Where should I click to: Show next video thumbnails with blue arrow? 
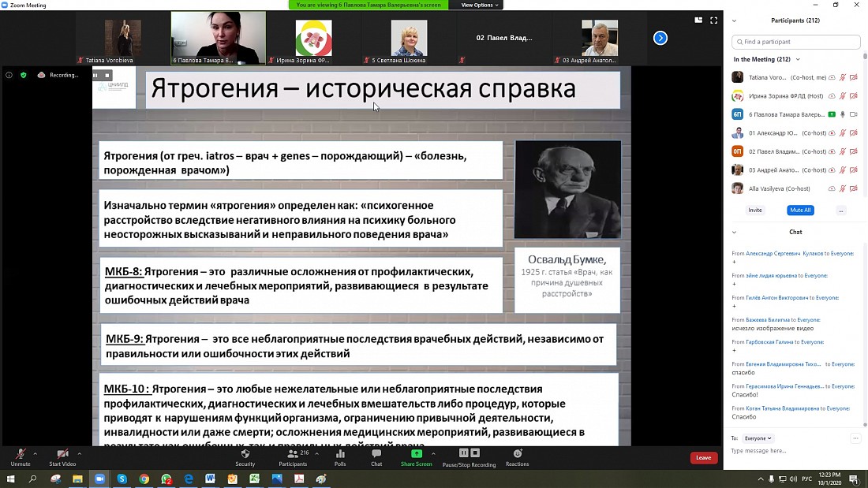coord(660,38)
